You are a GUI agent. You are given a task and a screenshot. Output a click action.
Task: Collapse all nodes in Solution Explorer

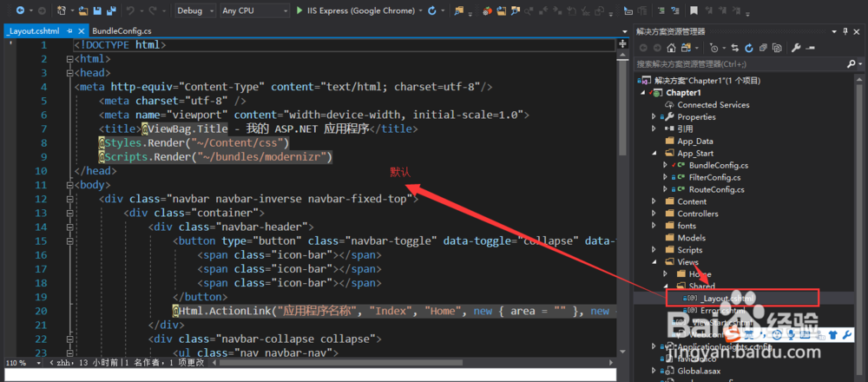coord(763,48)
